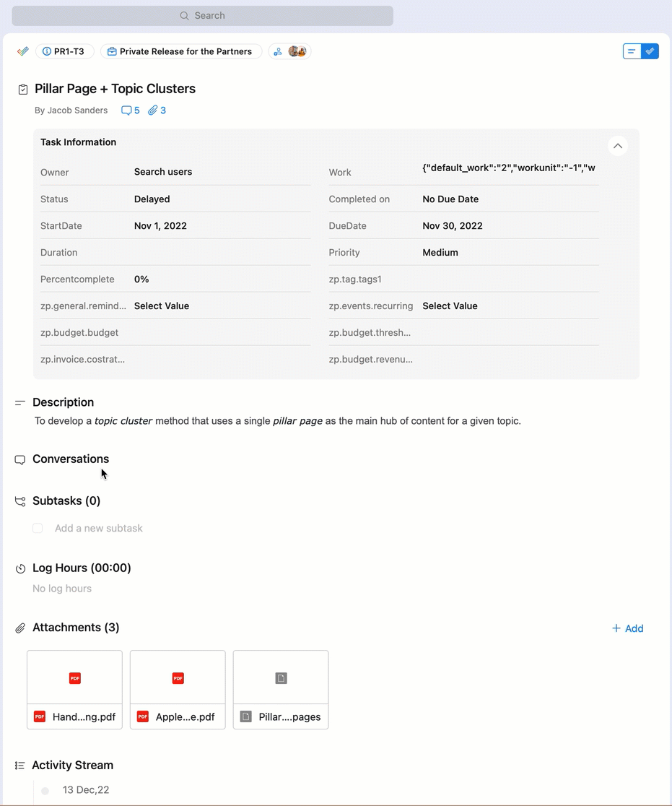
Task: Open the Private Release for the Partners project
Action: point(181,51)
